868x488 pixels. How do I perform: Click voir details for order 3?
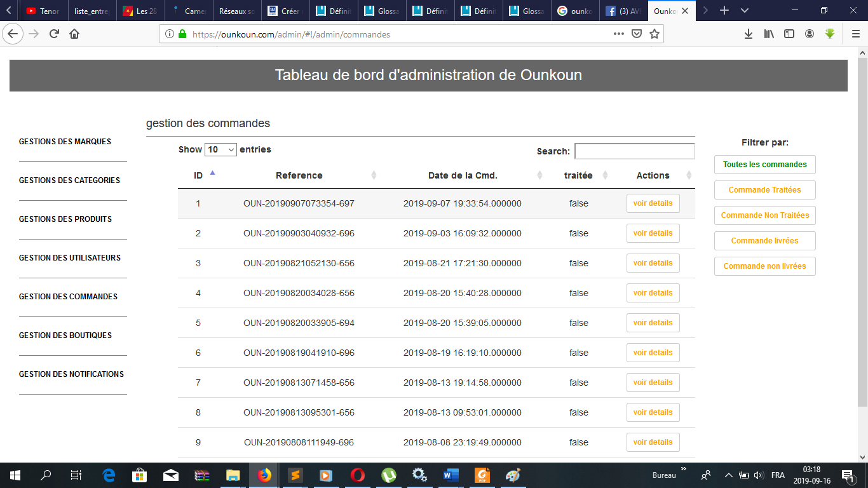(653, 263)
